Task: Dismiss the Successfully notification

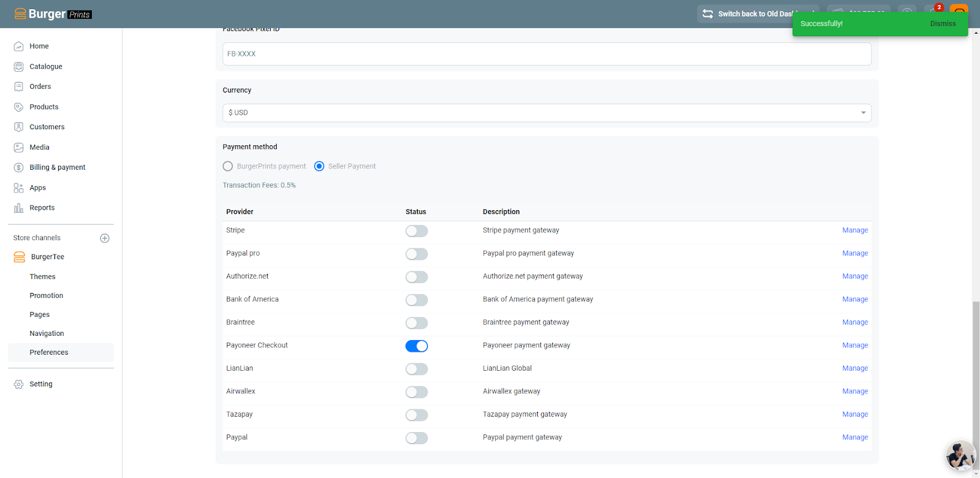Action: pos(943,24)
